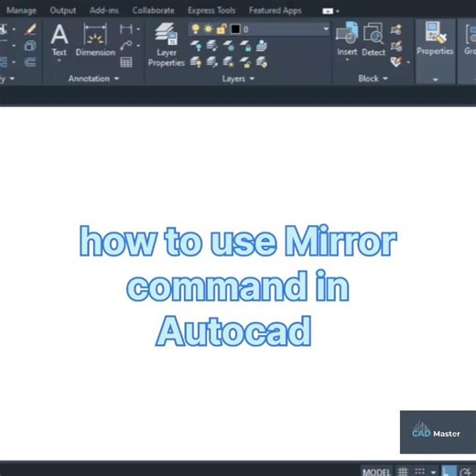The width and height of the screenshot is (476, 476).
Task: Select the Dimension tool
Action: coord(95,39)
